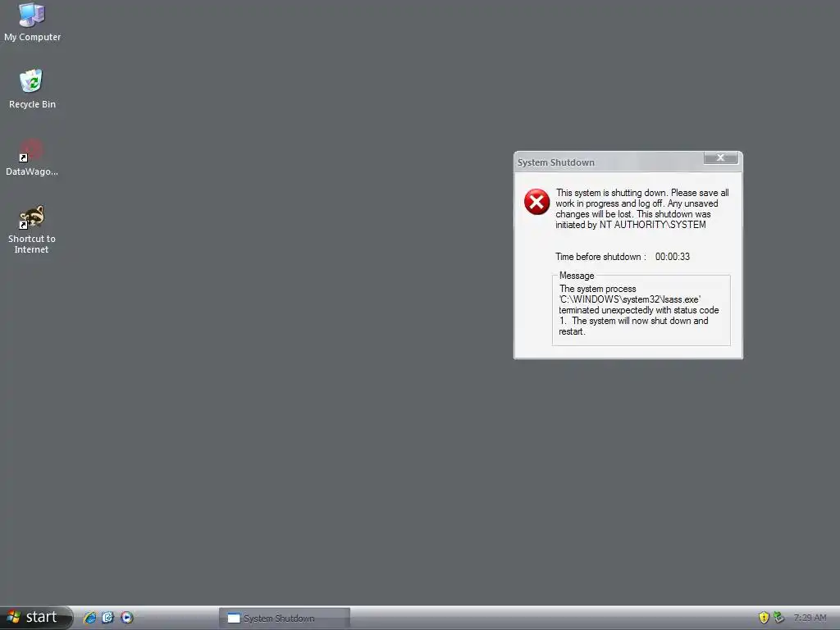Open My Computer desktop icon
The height and width of the screenshot is (630, 840).
click(32, 22)
